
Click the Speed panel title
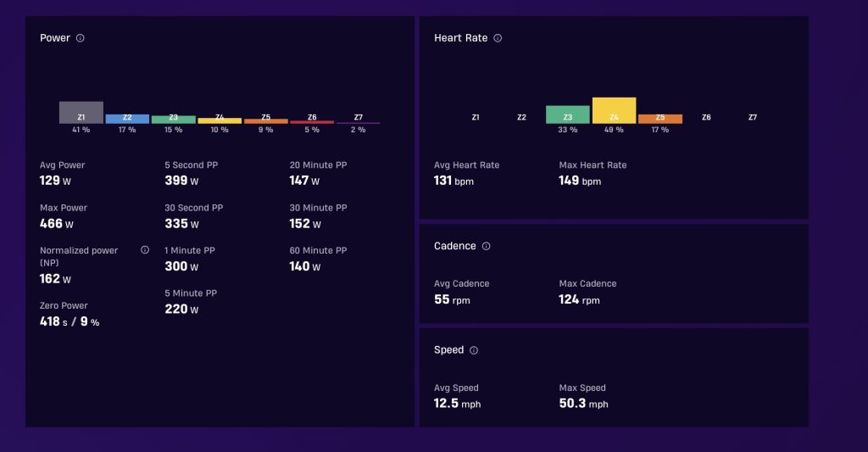[449, 350]
